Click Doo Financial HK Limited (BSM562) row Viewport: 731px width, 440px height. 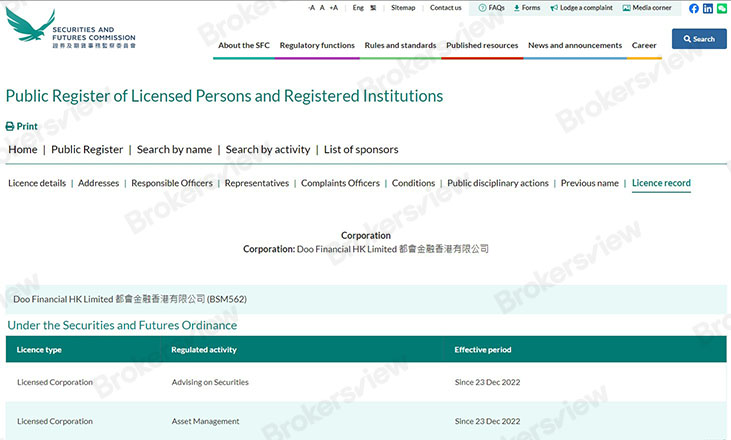(366, 299)
